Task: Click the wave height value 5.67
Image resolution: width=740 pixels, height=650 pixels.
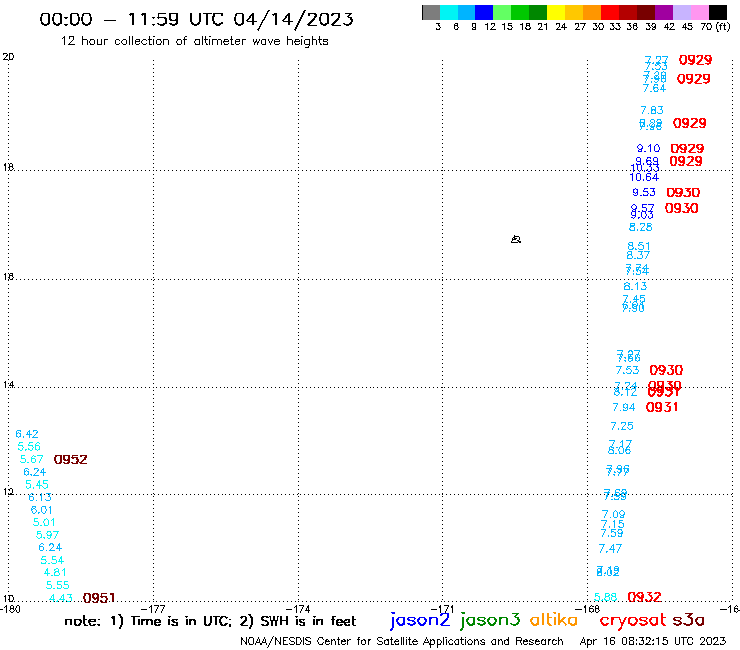Action: pyautogui.click(x=32, y=459)
